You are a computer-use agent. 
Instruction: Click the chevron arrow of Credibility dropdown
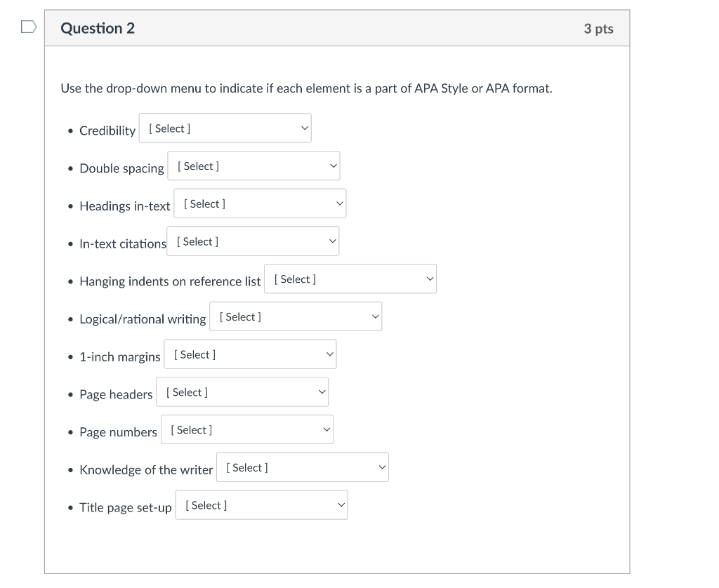point(305,128)
